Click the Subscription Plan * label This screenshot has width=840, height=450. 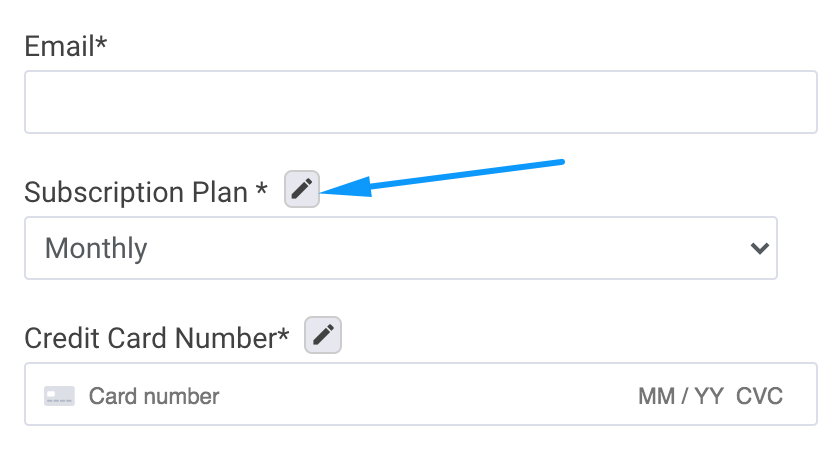coord(146,192)
